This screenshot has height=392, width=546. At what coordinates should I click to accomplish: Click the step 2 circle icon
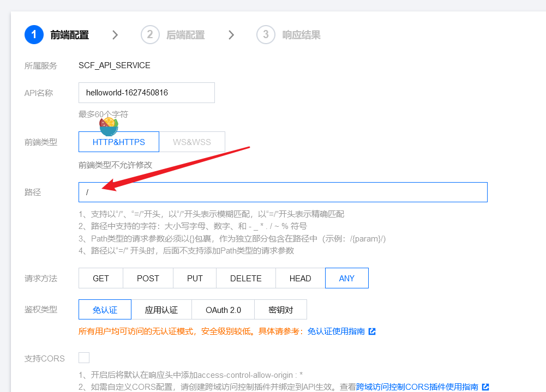pyautogui.click(x=150, y=35)
